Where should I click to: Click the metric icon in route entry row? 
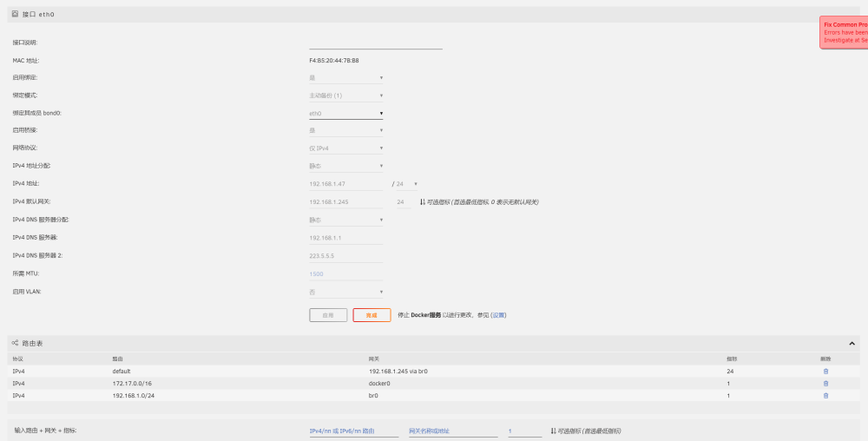click(x=553, y=431)
